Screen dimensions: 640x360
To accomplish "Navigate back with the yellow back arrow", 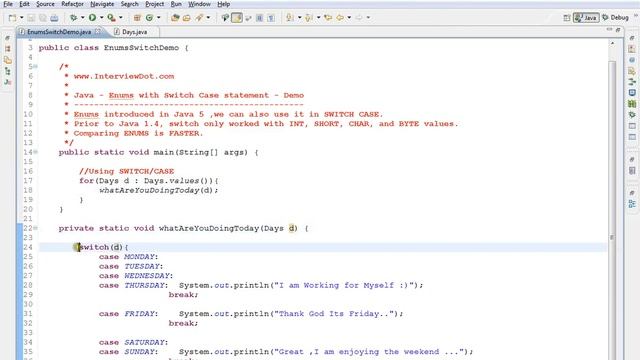I will click(x=340, y=18).
